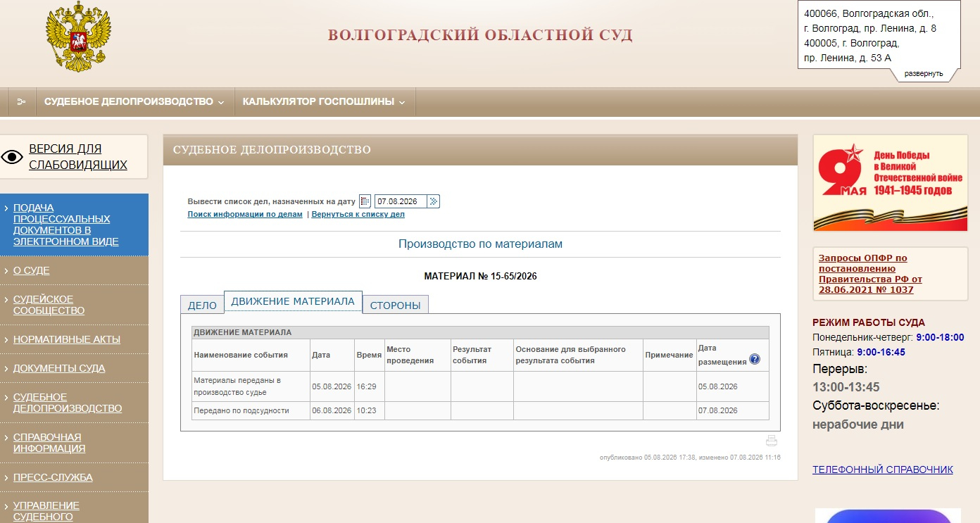Screen dimensions: 980x523
Task: Expand the СУДЕБНОЕ ДЕЛОПРОИЗВОДСТВО top menu
Action: pyautogui.click(x=134, y=102)
